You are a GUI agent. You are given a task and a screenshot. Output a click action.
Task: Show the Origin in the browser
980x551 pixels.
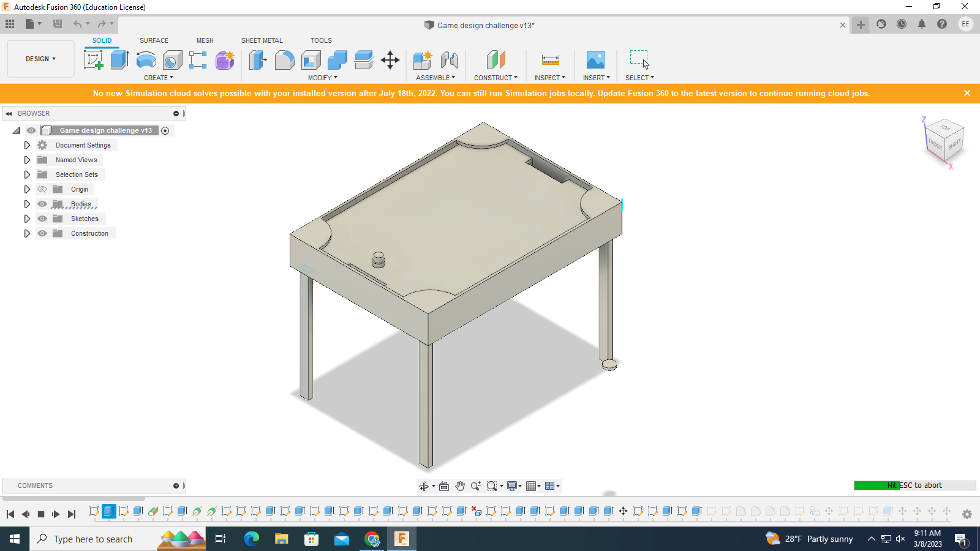[42, 189]
